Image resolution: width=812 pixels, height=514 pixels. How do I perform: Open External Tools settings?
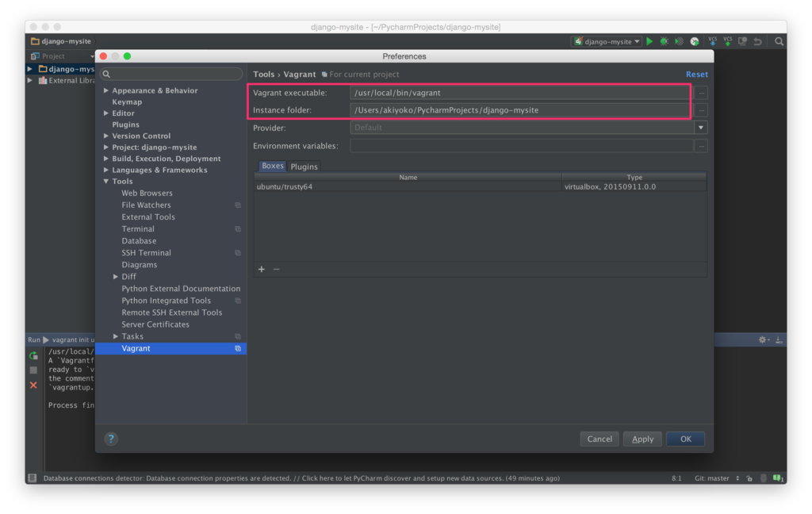pyautogui.click(x=148, y=217)
